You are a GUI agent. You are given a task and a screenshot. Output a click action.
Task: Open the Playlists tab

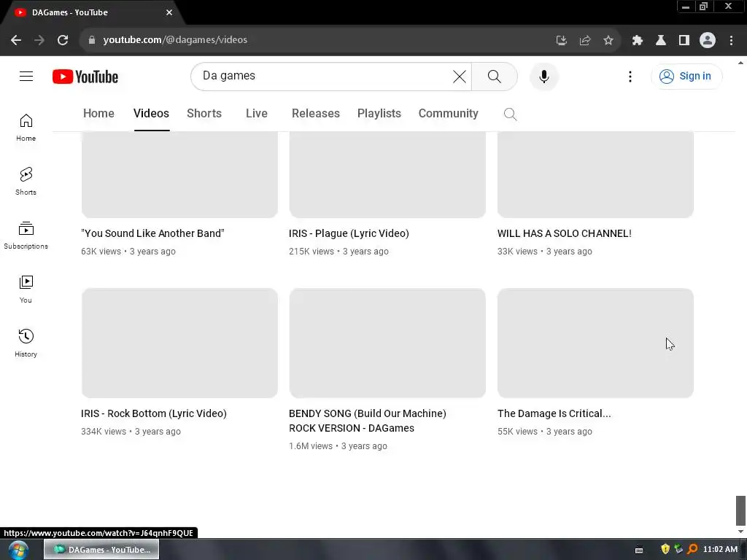(379, 113)
